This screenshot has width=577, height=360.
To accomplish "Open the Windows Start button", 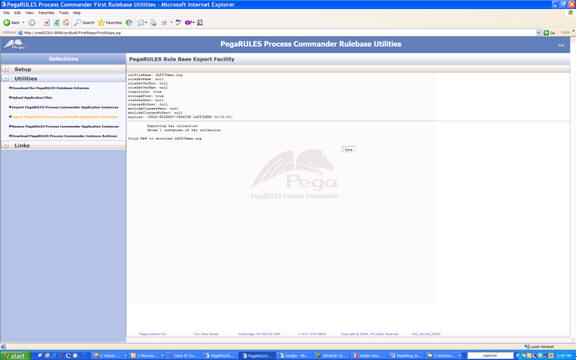I will pyautogui.click(x=15, y=356).
